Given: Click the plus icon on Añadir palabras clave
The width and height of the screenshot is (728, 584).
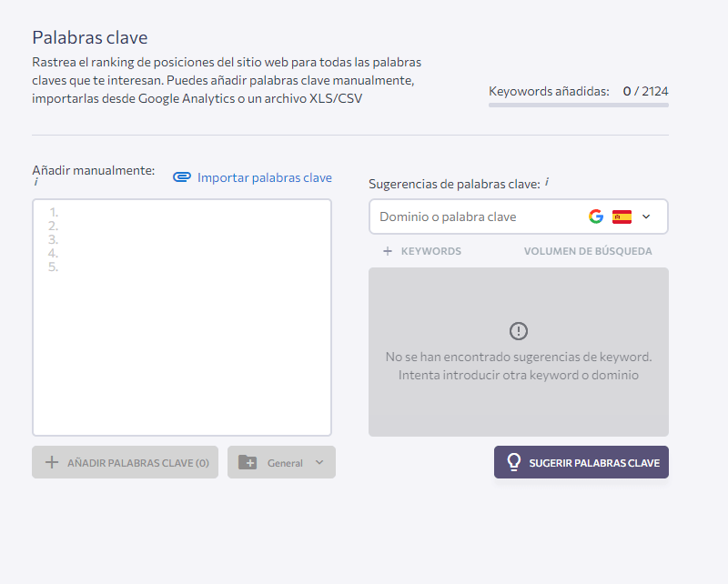Looking at the screenshot, I should [x=52, y=462].
